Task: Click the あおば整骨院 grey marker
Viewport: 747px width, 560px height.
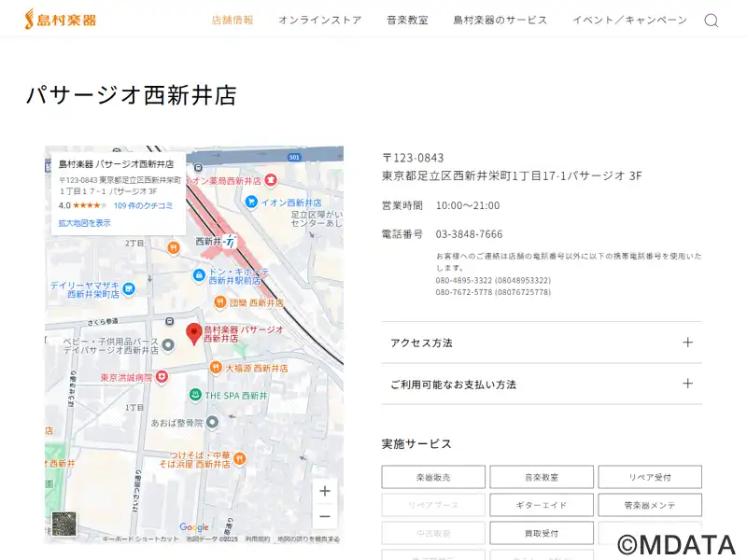Action: pyautogui.click(x=213, y=422)
